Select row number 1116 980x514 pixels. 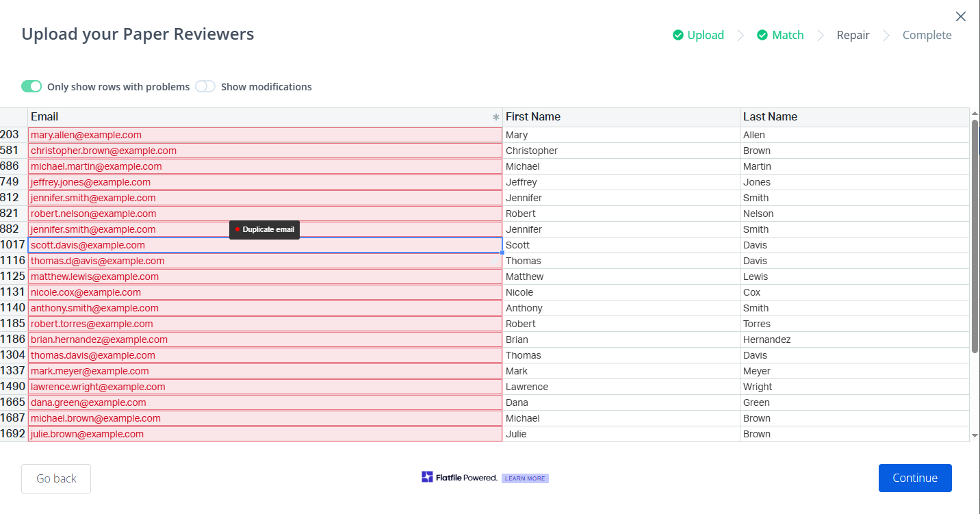[x=13, y=261]
